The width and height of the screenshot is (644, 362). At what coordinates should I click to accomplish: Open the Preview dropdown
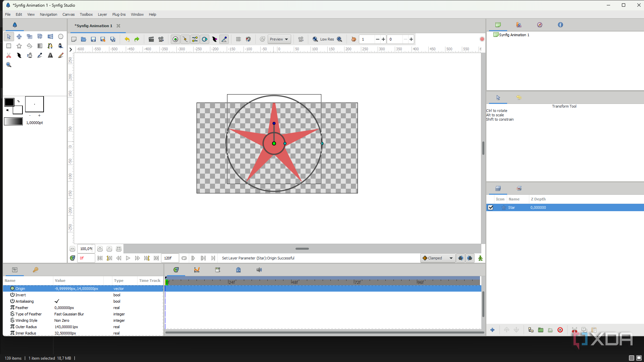[x=279, y=39]
